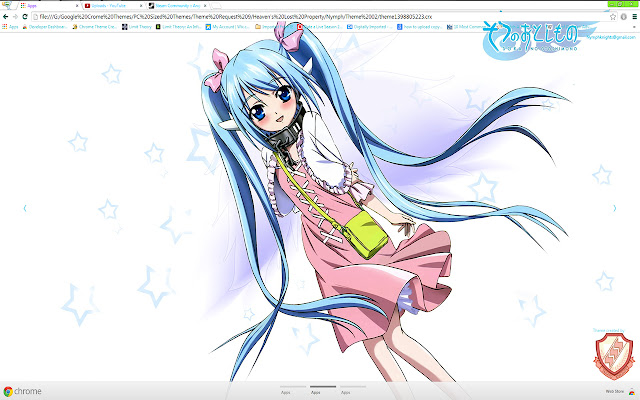The height and width of the screenshot is (400, 640).
Task: Go back with the back arrow
Action: [5, 17]
